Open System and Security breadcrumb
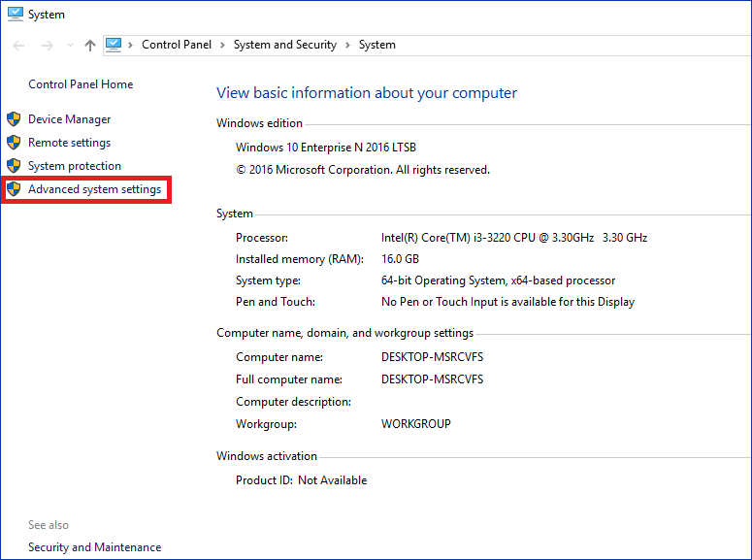 click(285, 45)
